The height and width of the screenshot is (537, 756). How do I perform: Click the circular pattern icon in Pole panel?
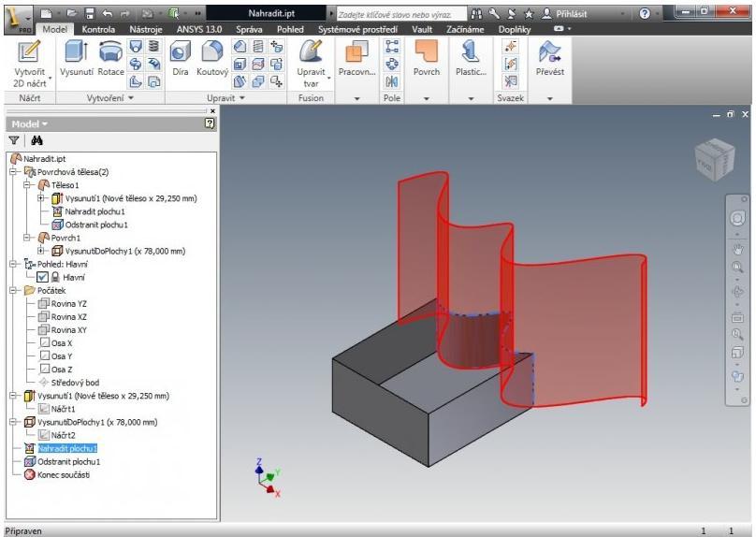click(x=392, y=65)
